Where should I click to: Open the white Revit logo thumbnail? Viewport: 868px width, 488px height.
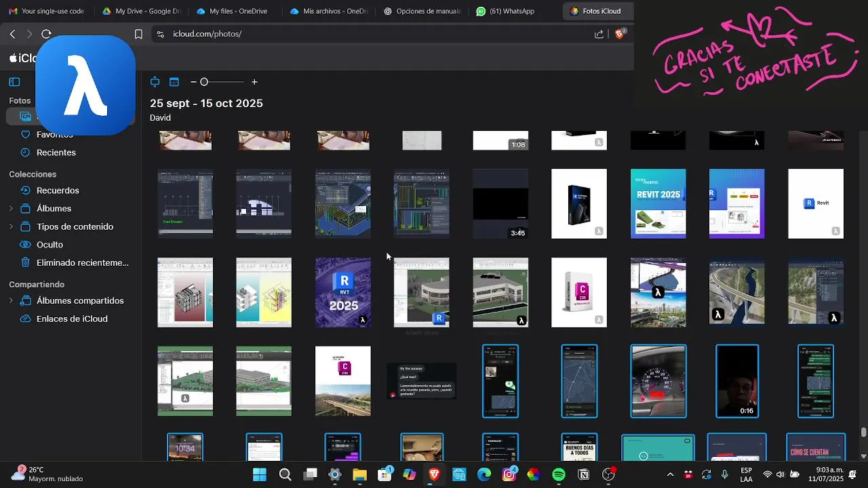point(816,204)
